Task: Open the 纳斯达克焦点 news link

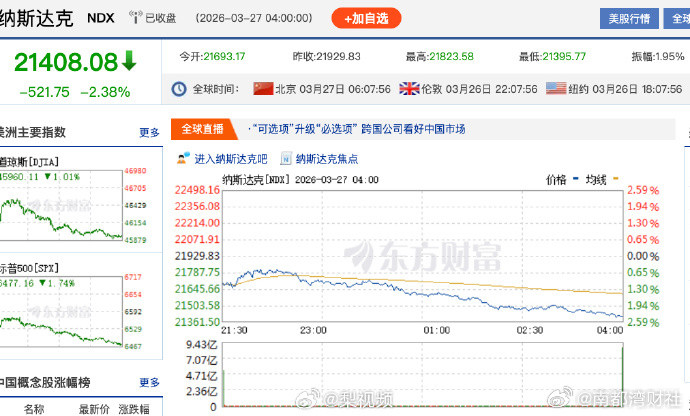Action: click(327, 159)
